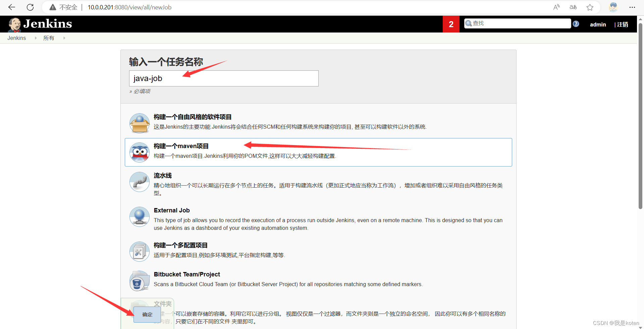Choose 构建一个多配置项目 option
This screenshot has width=644, height=329.
point(181,245)
